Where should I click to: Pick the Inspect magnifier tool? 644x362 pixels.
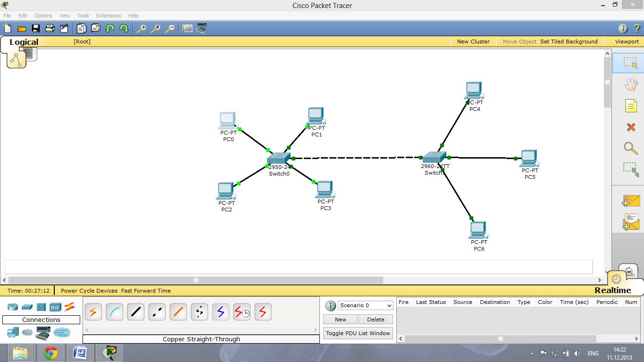(631, 148)
